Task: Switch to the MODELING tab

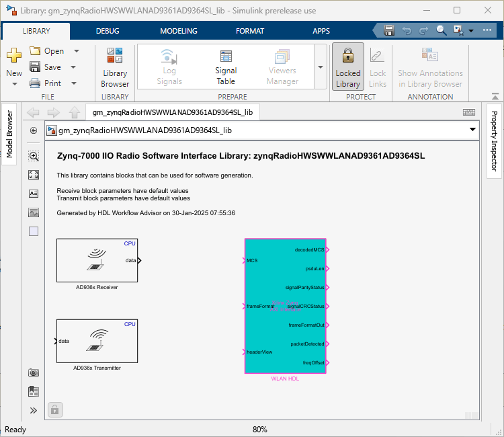Action: point(179,31)
